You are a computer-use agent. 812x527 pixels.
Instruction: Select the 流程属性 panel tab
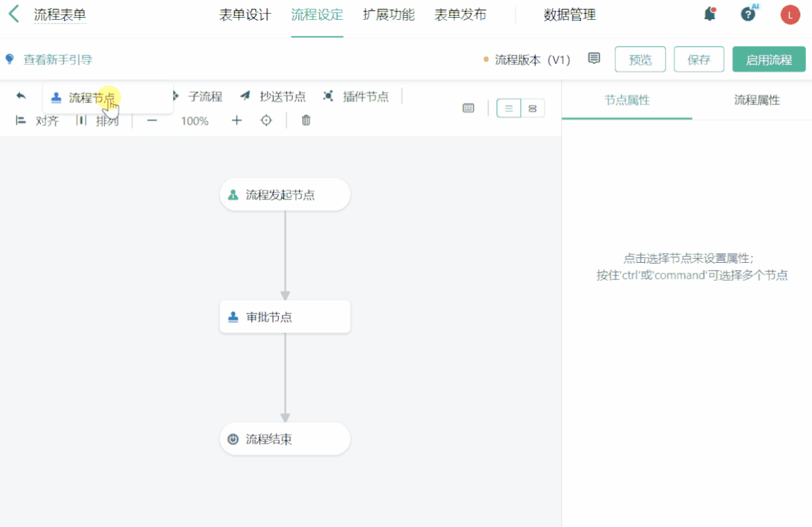point(757,100)
